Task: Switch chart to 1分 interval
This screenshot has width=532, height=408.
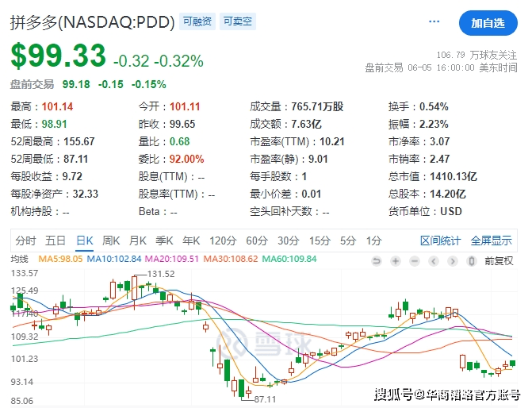Action: 373,241
